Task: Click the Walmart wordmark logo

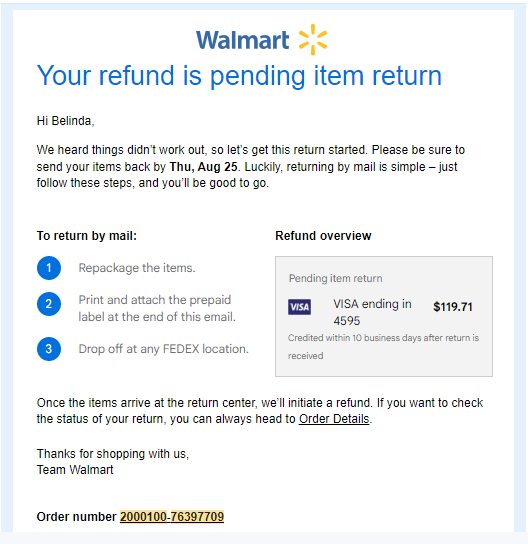Action: click(x=242, y=40)
